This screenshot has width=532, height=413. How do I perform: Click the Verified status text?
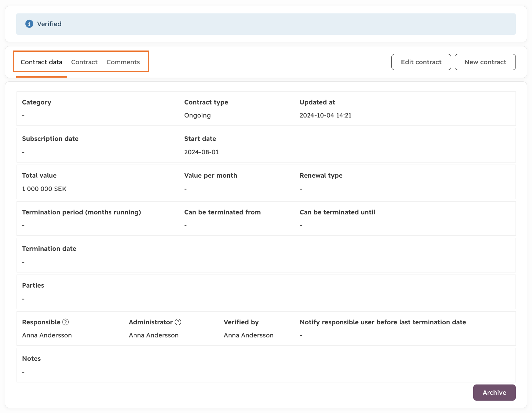[49, 24]
